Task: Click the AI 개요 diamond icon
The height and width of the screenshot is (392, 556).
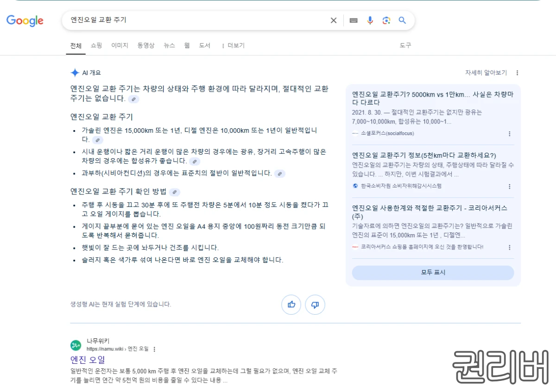Action: [75, 72]
